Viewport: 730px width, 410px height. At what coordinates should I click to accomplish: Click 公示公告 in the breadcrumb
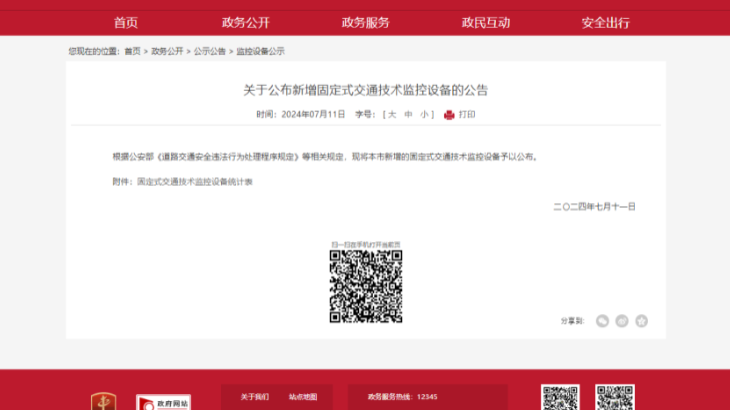(x=209, y=51)
